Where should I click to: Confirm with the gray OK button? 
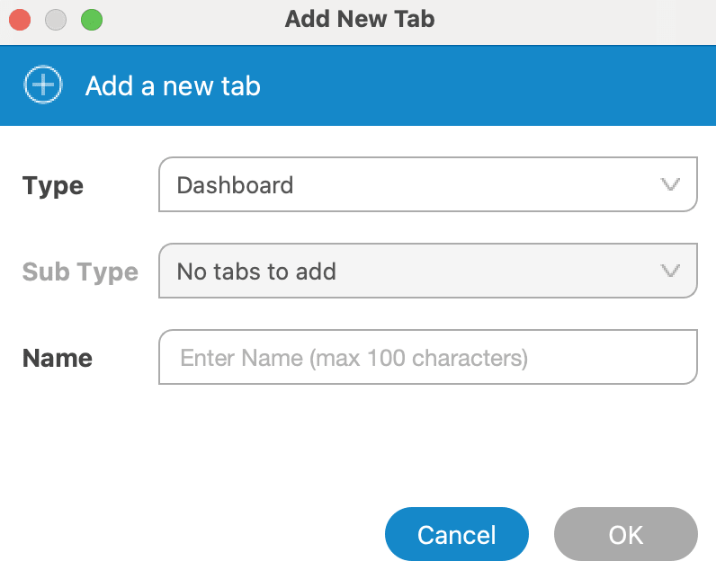[625, 534]
